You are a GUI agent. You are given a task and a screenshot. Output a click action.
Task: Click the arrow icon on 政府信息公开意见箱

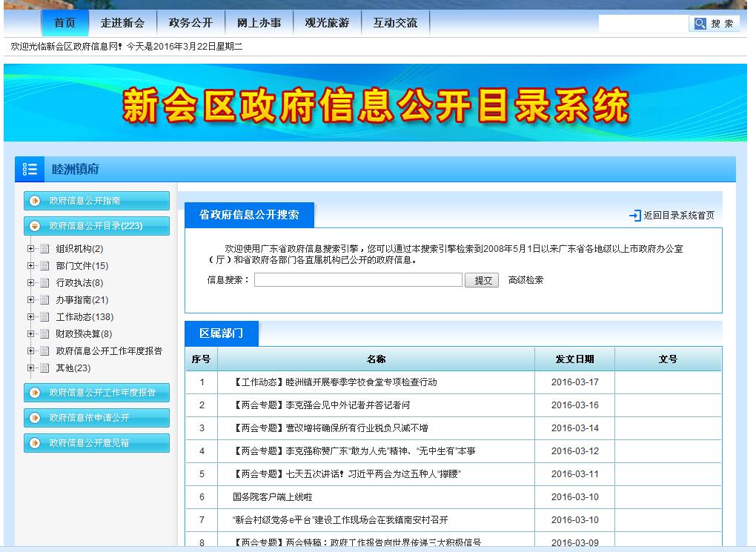(35, 443)
